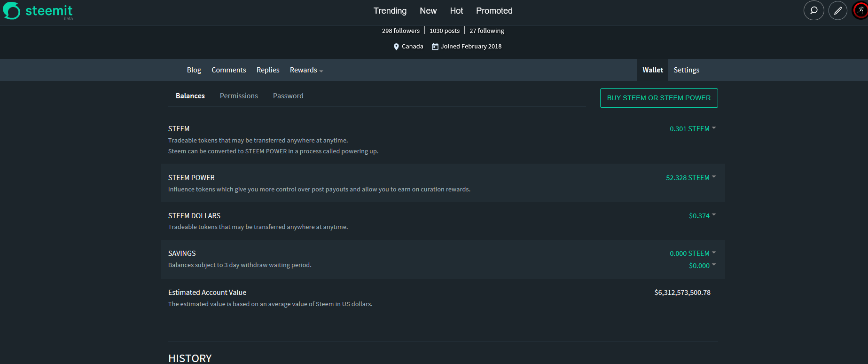The image size is (868, 364).
Task: Click the Estimated Account Value amount
Action: coord(682,293)
